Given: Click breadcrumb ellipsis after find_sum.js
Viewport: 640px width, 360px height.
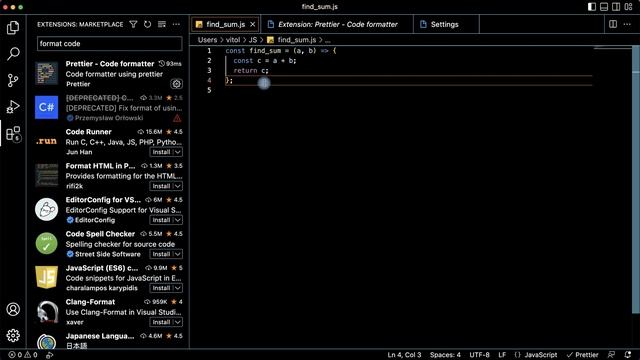Looking at the screenshot, I should pos(328,40).
